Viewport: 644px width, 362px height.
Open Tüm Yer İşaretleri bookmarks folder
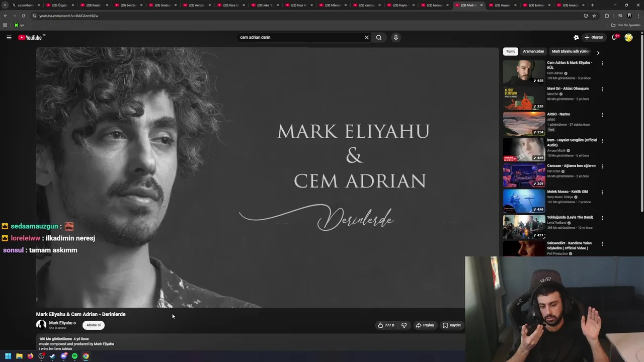tap(626, 25)
